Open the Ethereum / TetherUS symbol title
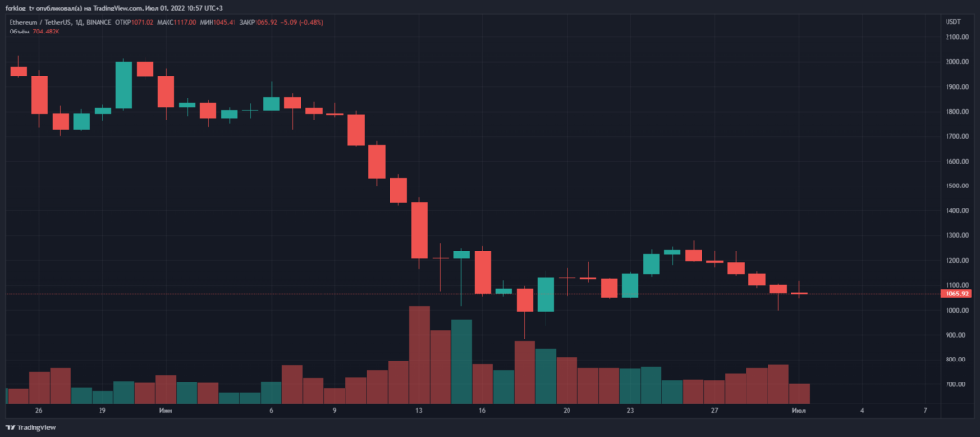Screen dimensions: 980x437 [x=49, y=21]
